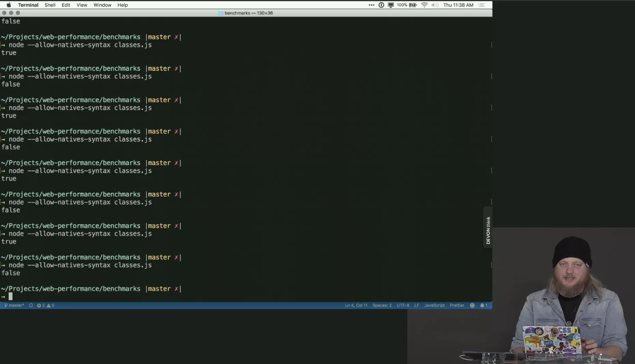Open Notification Center list icon

482,5
